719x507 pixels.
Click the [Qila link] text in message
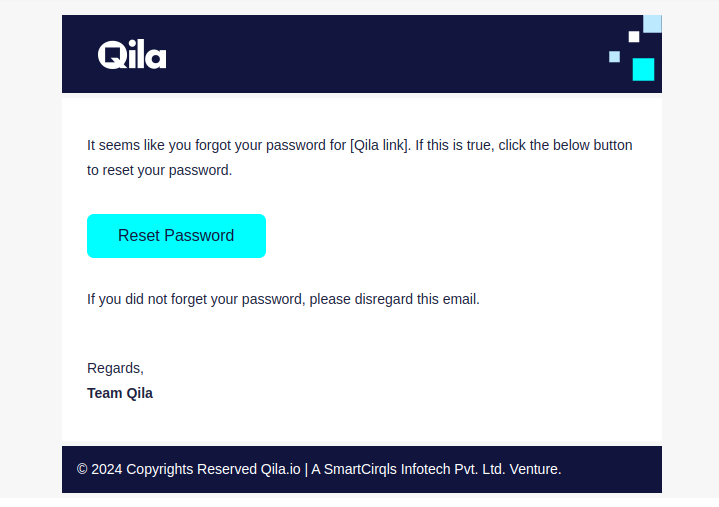click(379, 145)
